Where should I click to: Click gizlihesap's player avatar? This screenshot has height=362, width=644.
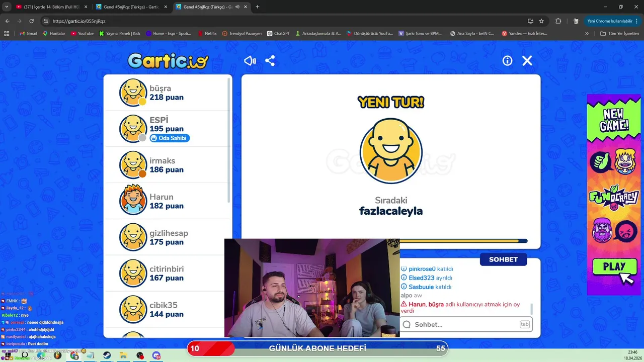(133, 237)
